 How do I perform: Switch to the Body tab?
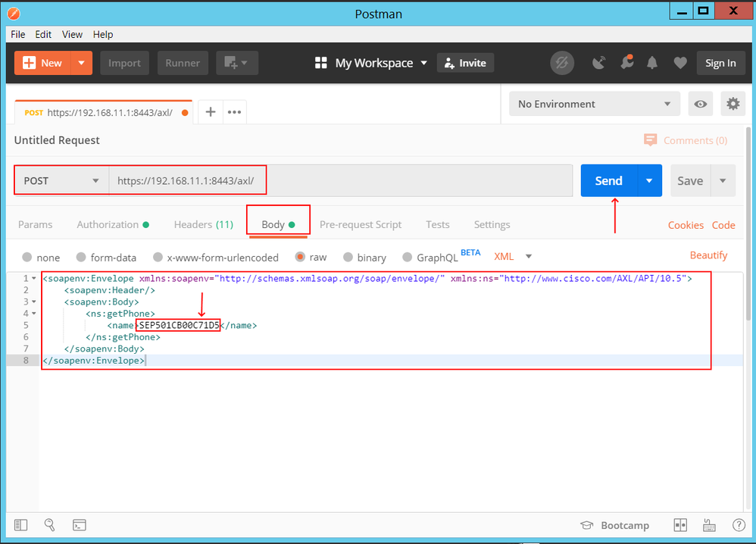click(278, 224)
